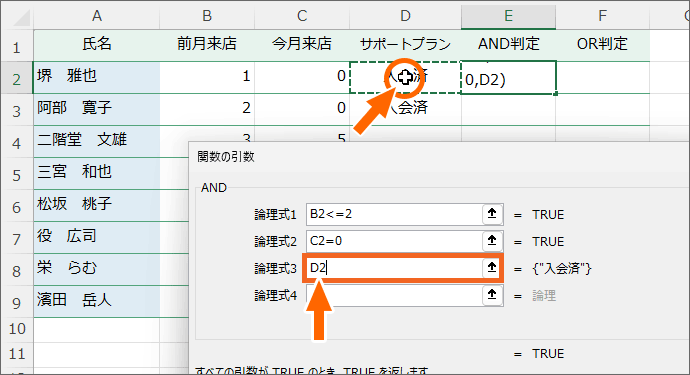Click empty cell F2 under OR判定
690x375 pixels.
[x=602, y=78]
